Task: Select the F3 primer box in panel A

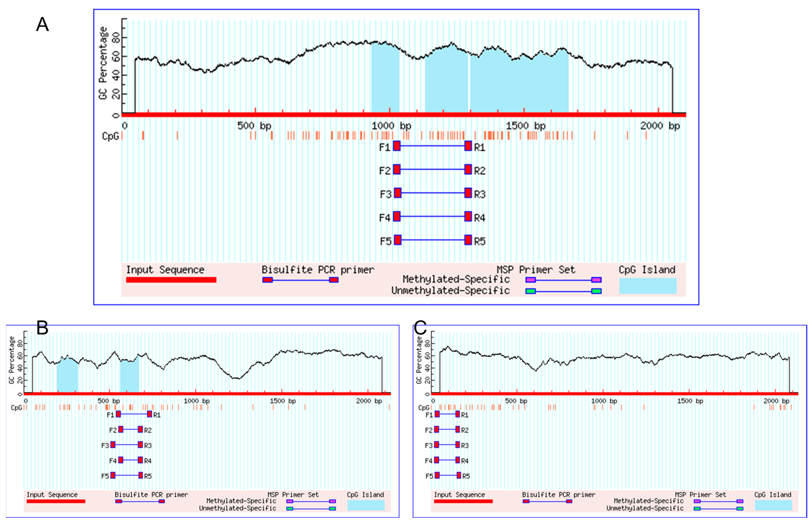Action: [398, 193]
